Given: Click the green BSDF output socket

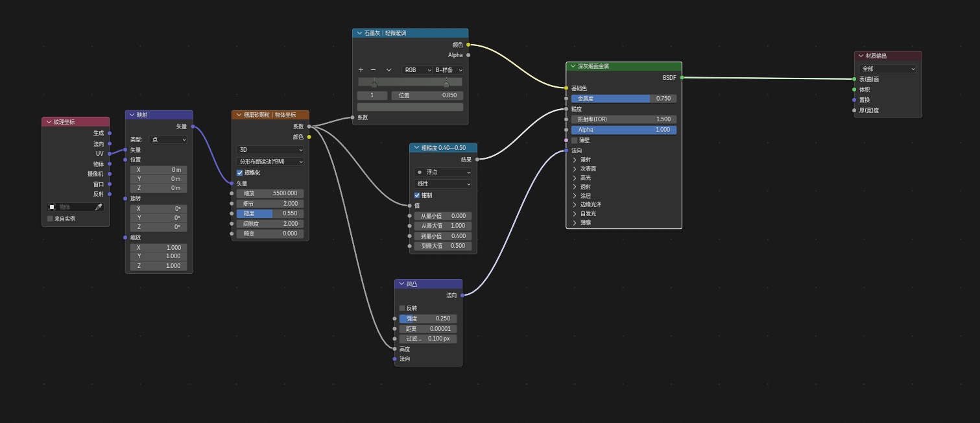Looking at the screenshot, I should click(682, 78).
